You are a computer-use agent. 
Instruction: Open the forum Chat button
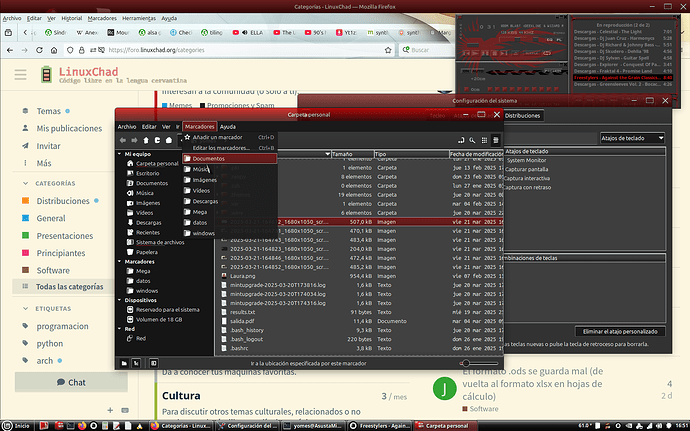[71, 382]
